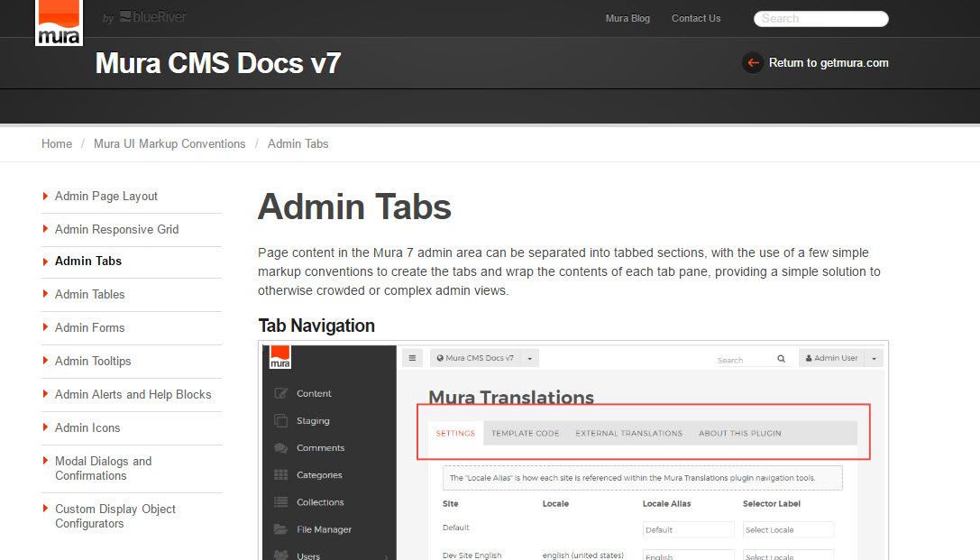980x560 pixels.
Task: Click the Mura logo in header
Action: coord(59,23)
